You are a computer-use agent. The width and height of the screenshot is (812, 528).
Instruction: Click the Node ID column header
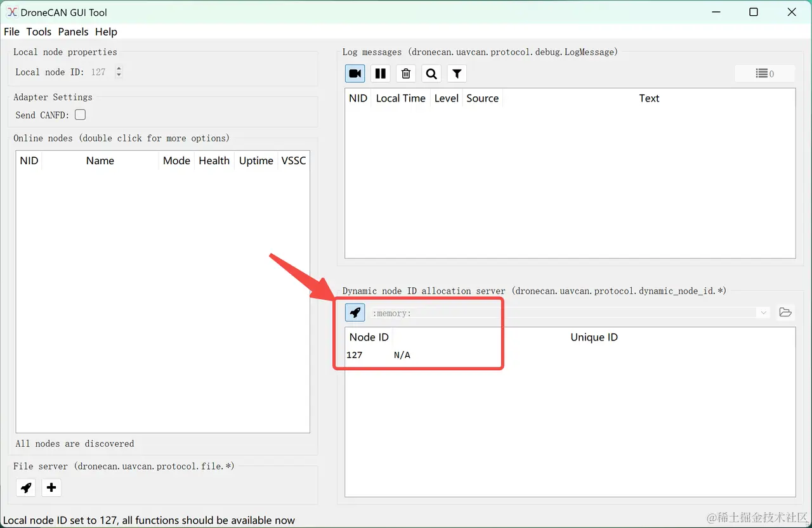(369, 337)
